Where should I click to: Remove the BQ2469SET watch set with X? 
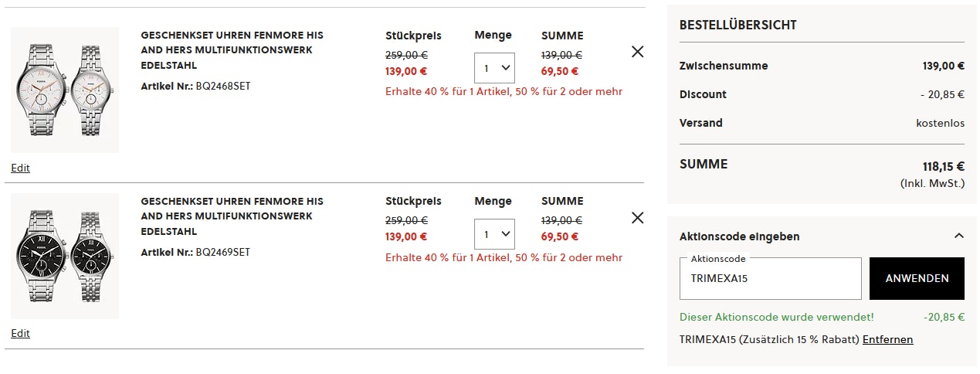pyautogui.click(x=637, y=218)
